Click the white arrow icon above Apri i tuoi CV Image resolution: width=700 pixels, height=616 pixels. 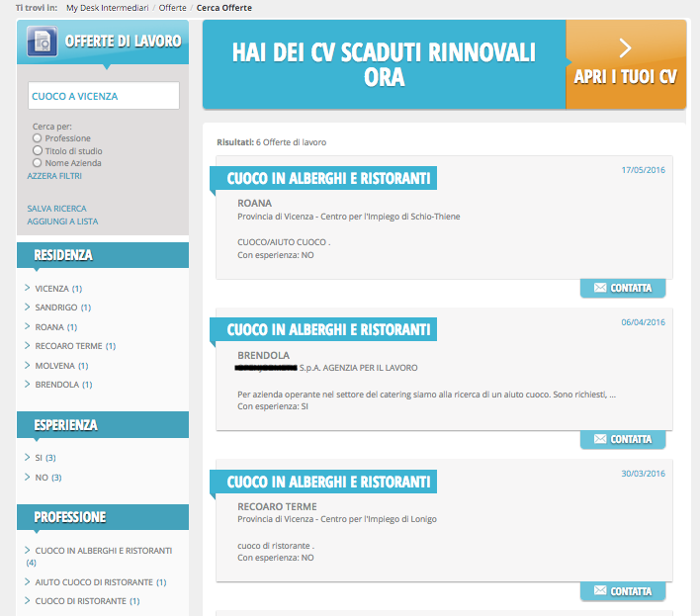point(624,47)
